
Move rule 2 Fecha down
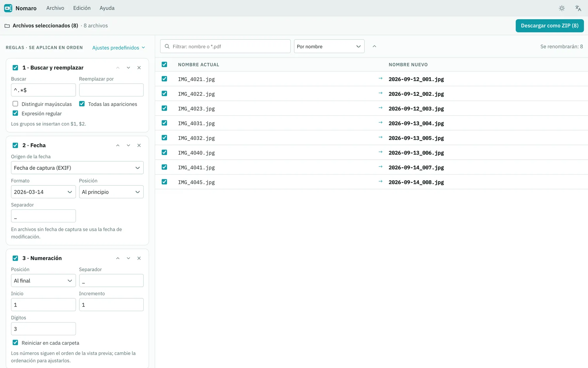coord(128,145)
